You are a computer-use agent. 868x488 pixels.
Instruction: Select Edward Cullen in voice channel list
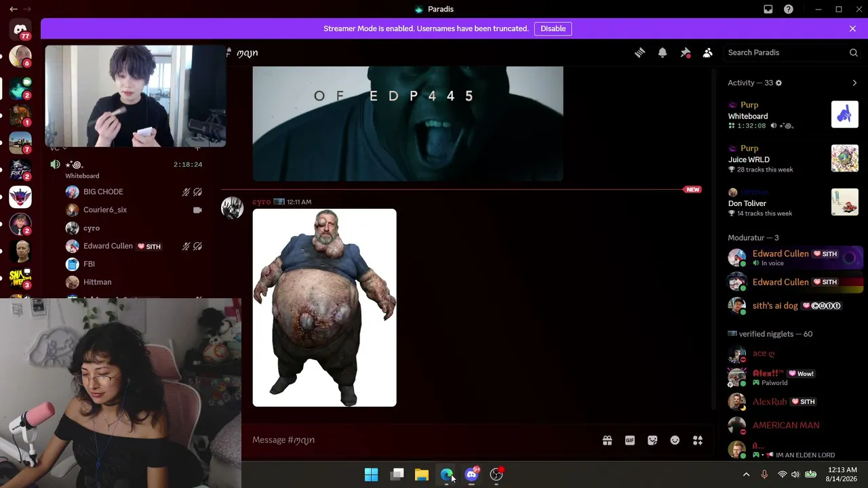[134, 246]
